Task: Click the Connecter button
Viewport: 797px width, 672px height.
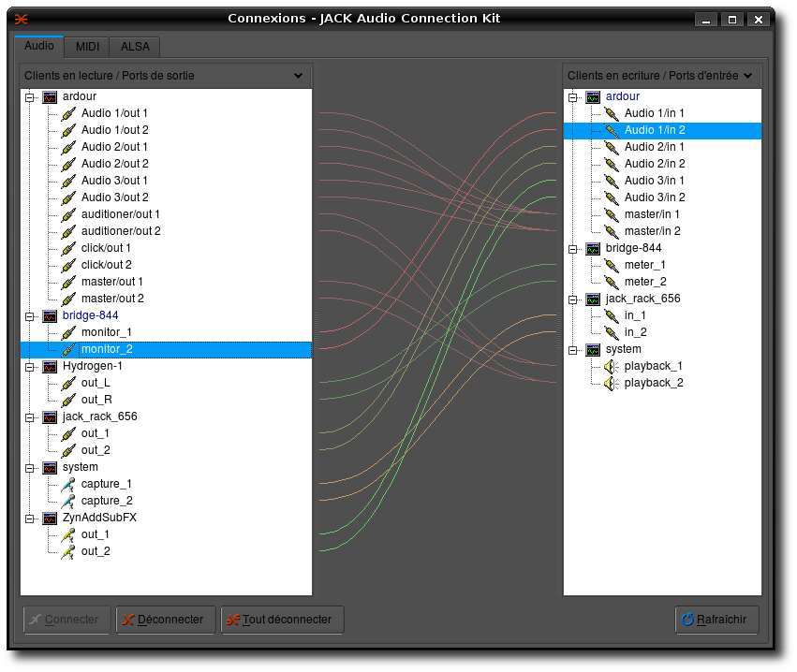Action: 66,620
